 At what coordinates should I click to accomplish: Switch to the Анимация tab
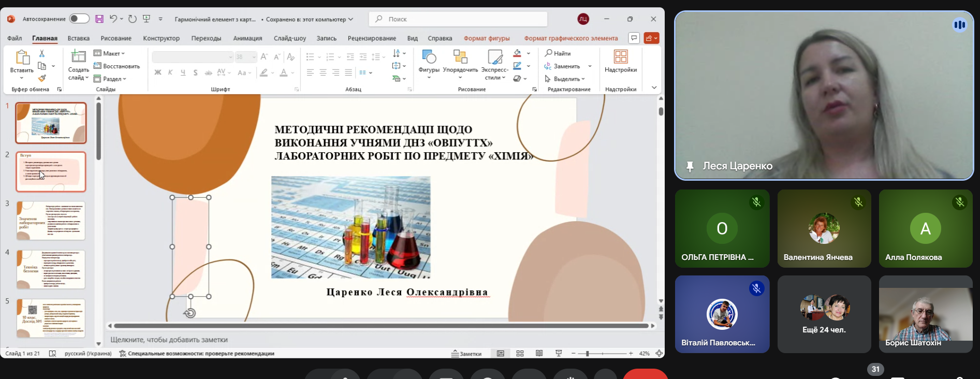coord(247,38)
